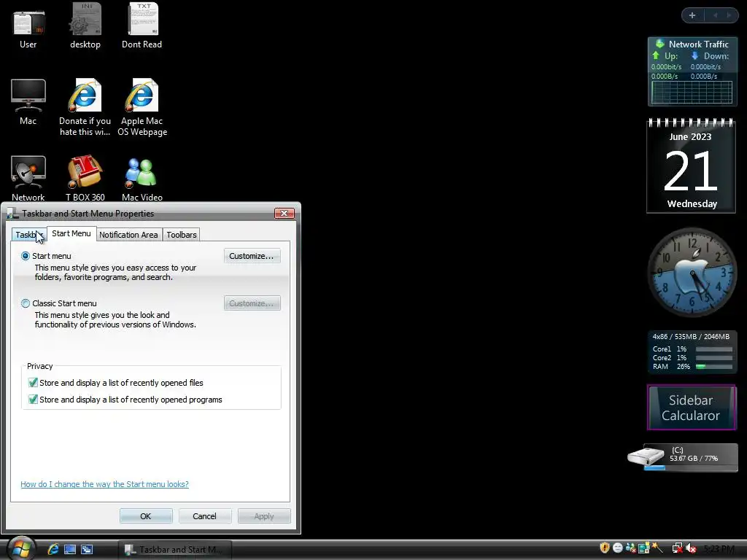The width and height of the screenshot is (747, 560).
Task: Click the Network Traffic graph area
Action: [x=692, y=92]
